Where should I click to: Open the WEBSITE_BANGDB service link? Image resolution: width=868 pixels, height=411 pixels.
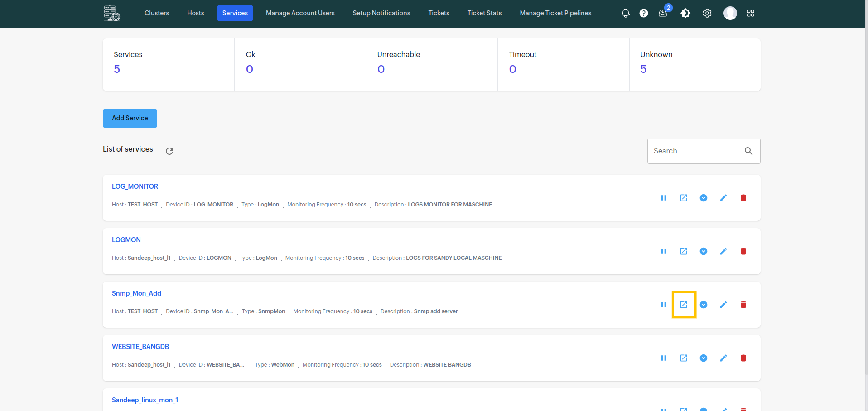coord(140,347)
